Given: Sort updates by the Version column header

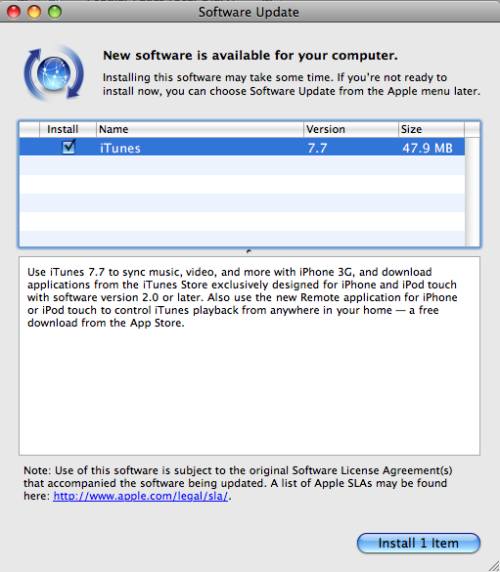Looking at the screenshot, I should (350, 129).
